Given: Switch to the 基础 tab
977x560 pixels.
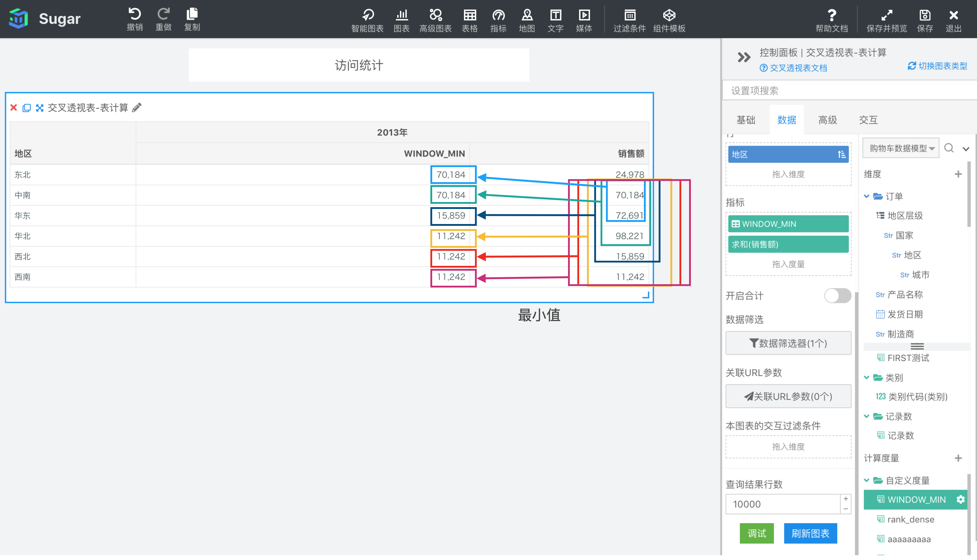Looking at the screenshot, I should click(746, 120).
